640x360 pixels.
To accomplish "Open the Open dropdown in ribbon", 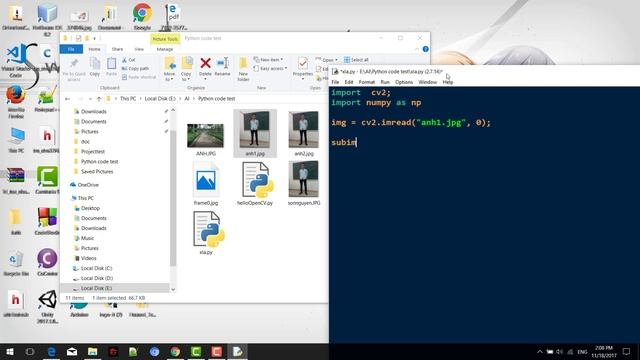I will point(327,60).
